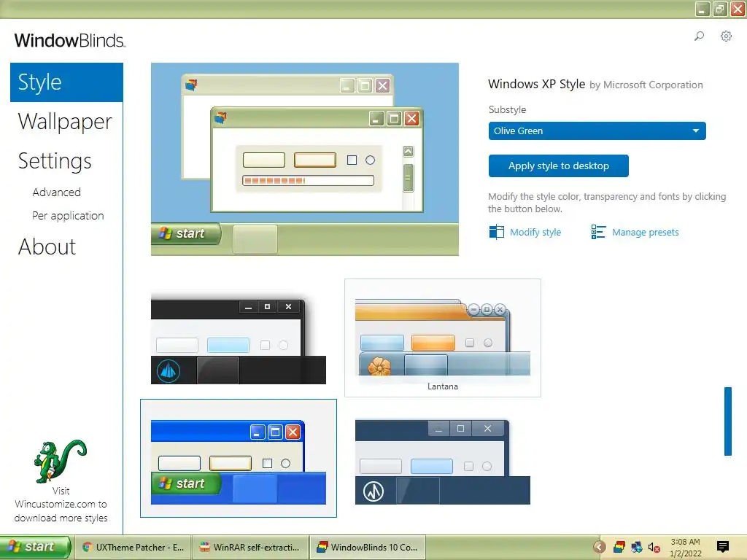Click the Manage presets list icon
The width and height of the screenshot is (747, 560).
point(598,232)
